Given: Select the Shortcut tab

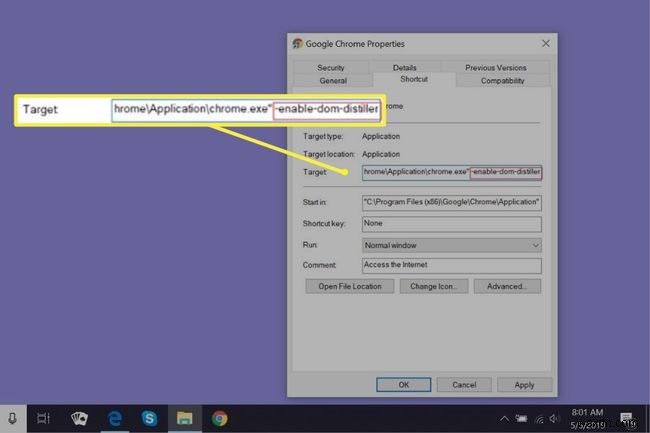Looking at the screenshot, I should pyautogui.click(x=414, y=79).
